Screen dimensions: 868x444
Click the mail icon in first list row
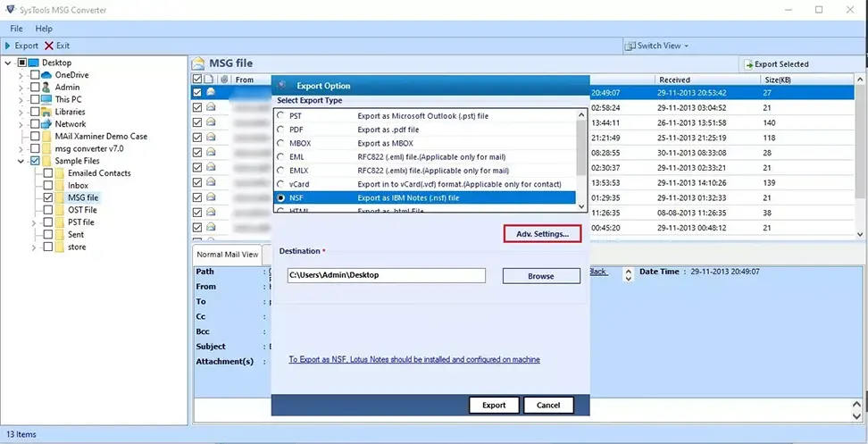coord(211,92)
